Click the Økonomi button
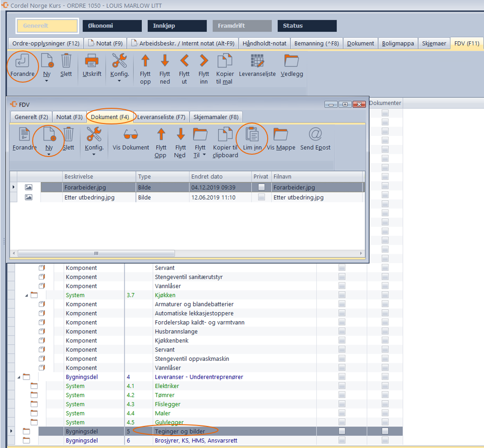The width and height of the screenshot is (484, 448). tap(112, 26)
